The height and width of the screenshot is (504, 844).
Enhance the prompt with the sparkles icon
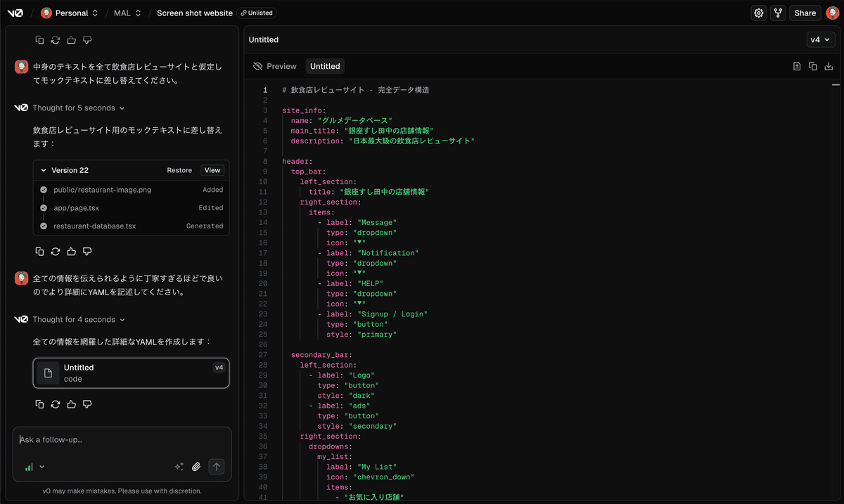179,465
